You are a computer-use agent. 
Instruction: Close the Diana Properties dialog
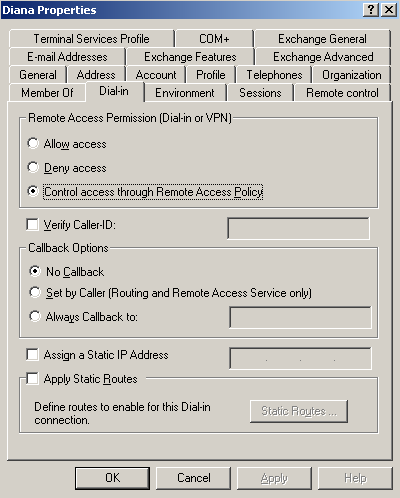click(389, 10)
